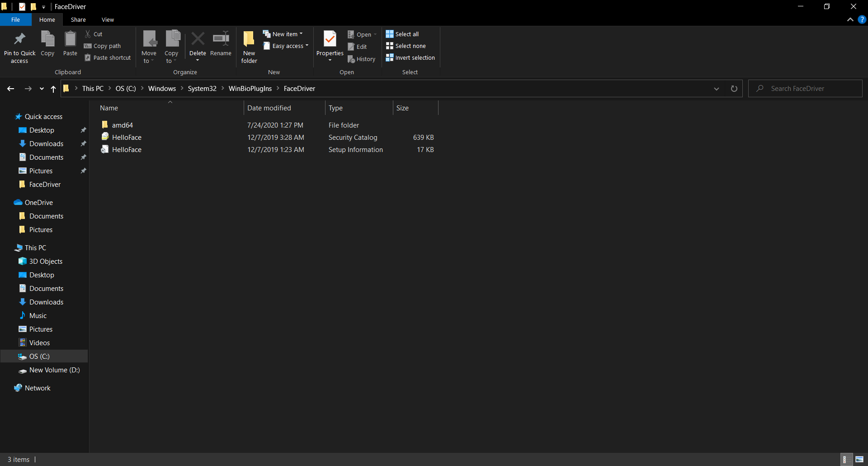Click the Forward navigation arrow
Image resolution: width=868 pixels, height=466 pixels.
28,89
